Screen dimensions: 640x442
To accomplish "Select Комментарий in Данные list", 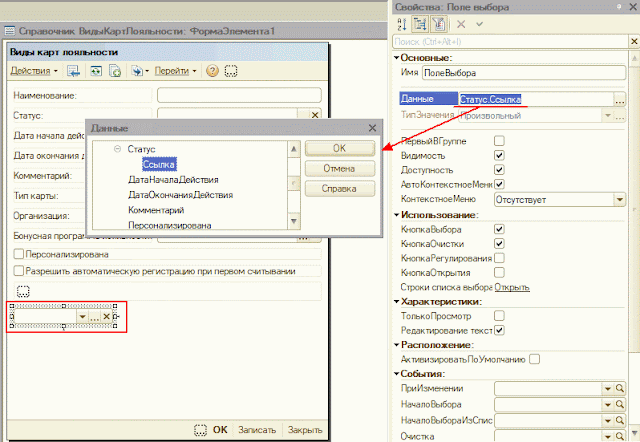I will click(156, 210).
